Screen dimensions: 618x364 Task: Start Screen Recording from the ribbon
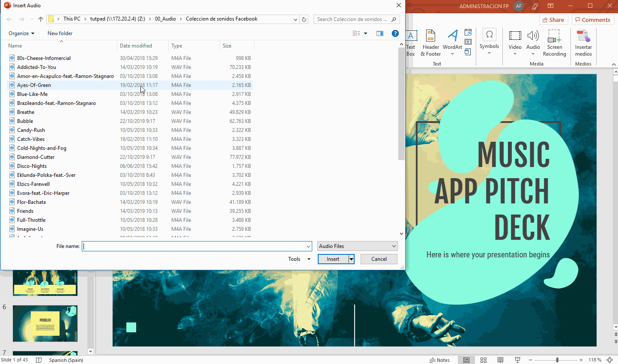[554, 37]
